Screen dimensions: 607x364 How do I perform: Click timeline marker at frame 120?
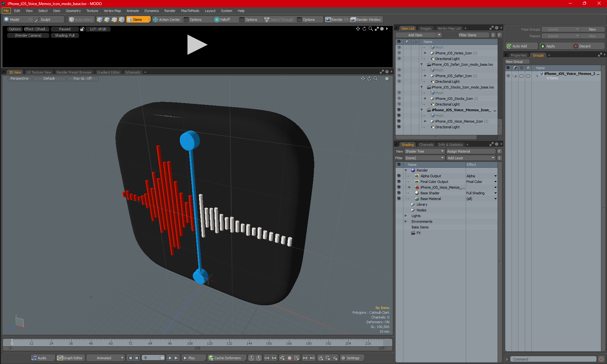(210, 343)
